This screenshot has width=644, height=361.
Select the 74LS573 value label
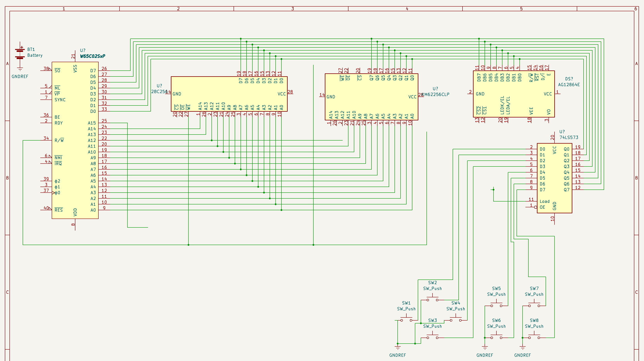click(x=569, y=137)
